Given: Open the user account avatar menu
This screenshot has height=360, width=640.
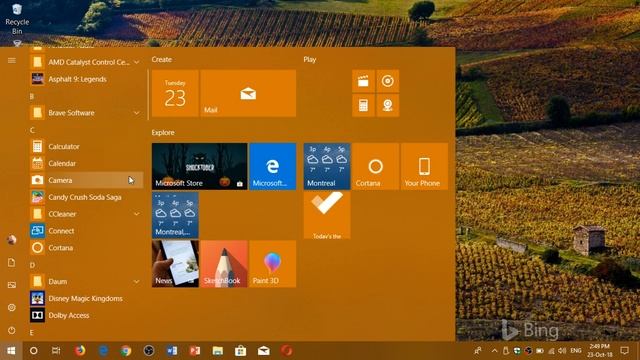Looking at the screenshot, I should (x=11, y=240).
